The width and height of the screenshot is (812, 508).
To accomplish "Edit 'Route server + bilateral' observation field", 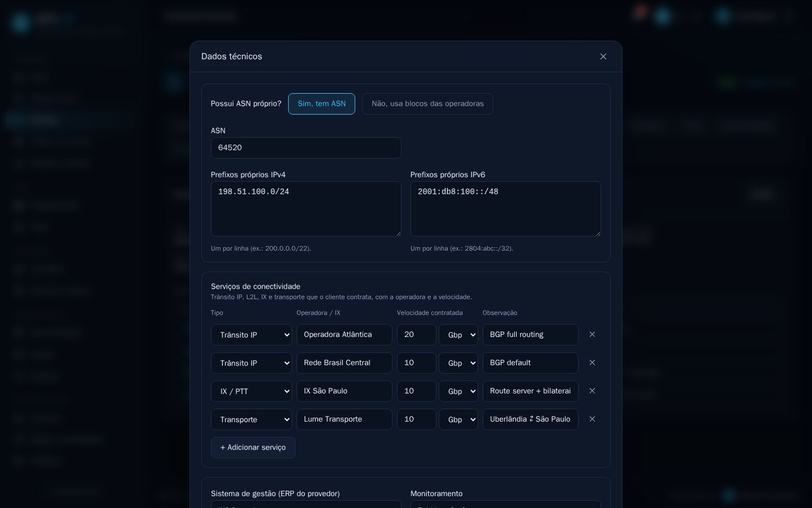I will (x=531, y=391).
